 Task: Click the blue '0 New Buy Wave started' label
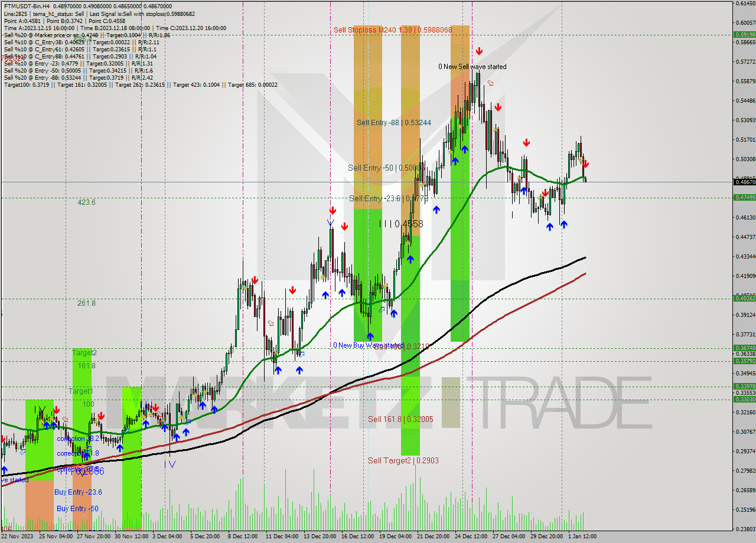click(x=367, y=345)
